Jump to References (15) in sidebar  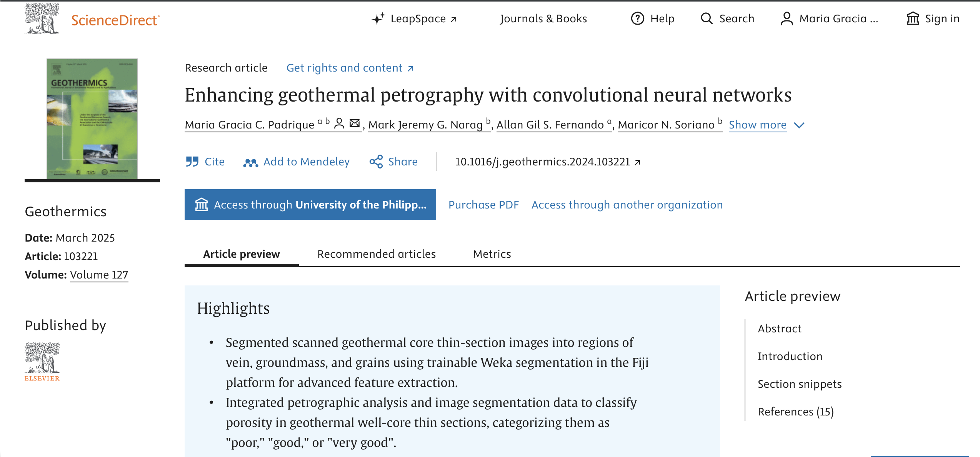tap(796, 412)
